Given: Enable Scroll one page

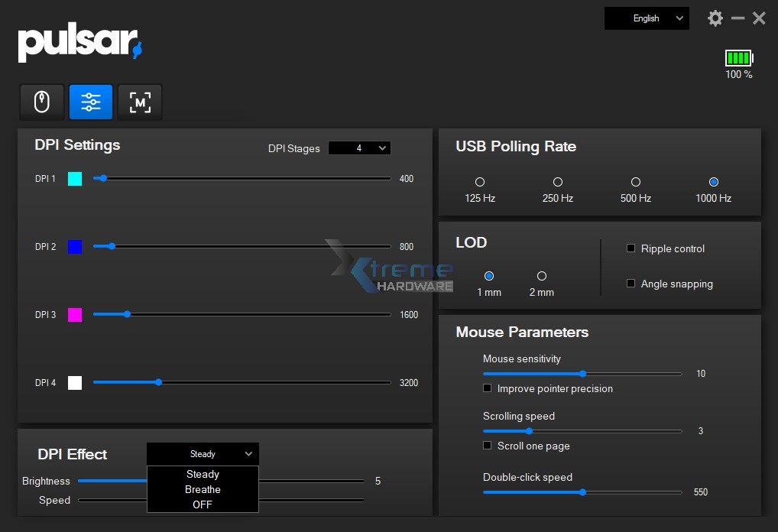Looking at the screenshot, I should tap(487, 446).
